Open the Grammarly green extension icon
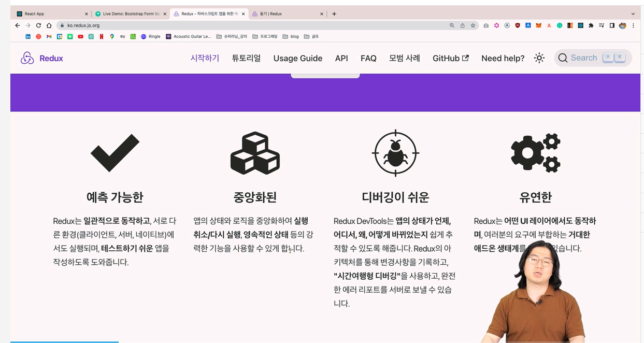Image resolution: width=644 pixels, height=343 pixels. point(560,25)
